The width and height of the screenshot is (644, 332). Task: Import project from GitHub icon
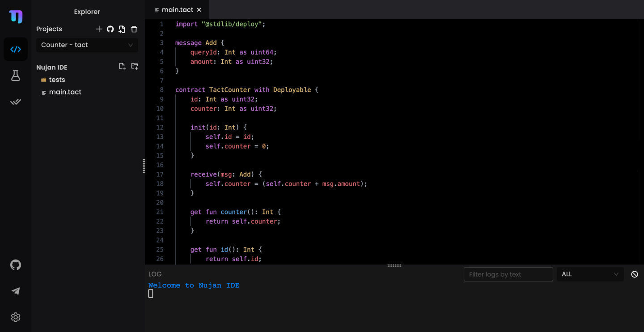pos(110,29)
